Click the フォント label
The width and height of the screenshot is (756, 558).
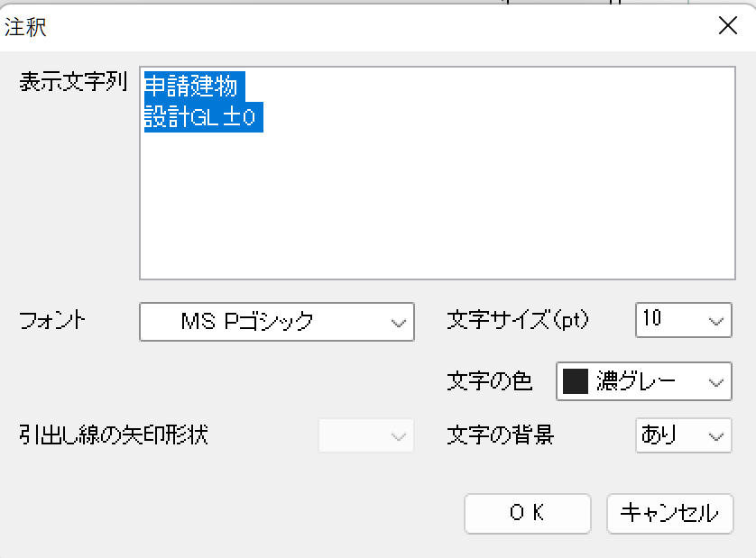53,320
